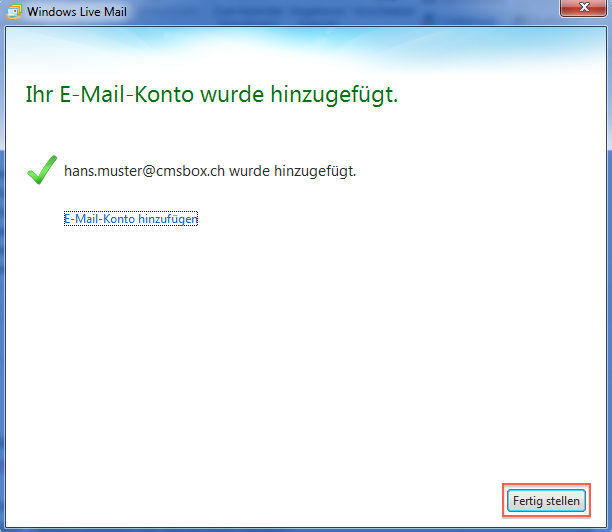Screen dimensions: 612x532
Task: Click the green checkmark success icon
Action: 41,170
